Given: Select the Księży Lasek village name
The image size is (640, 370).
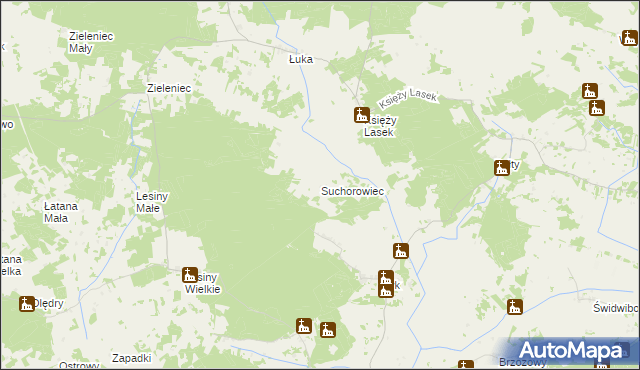Looking at the screenshot, I should pos(380,126).
